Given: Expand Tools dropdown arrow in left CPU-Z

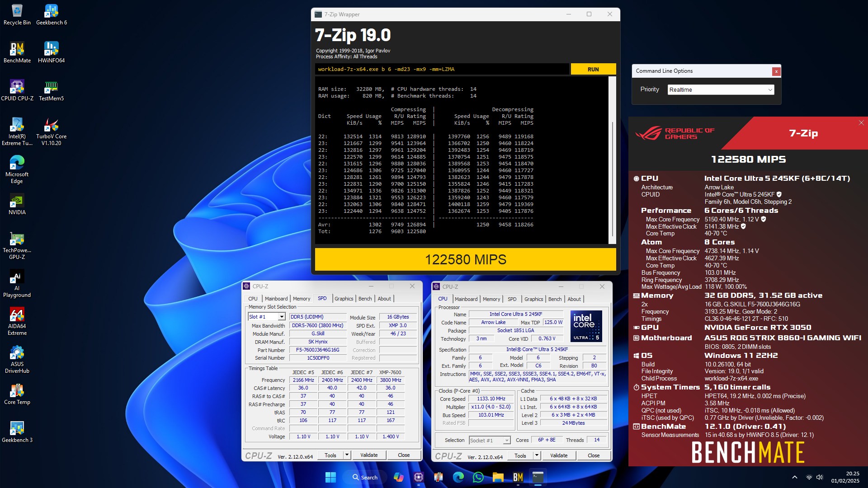Looking at the screenshot, I should pyautogui.click(x=347, y=455).
